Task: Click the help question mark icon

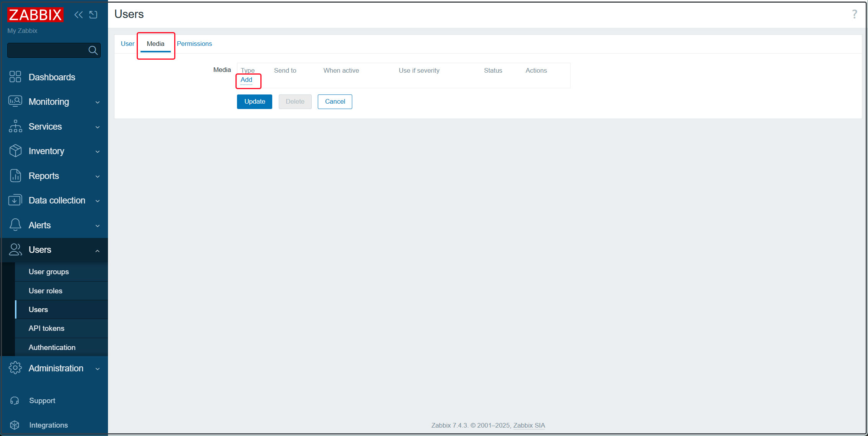Action: point(854,14)
